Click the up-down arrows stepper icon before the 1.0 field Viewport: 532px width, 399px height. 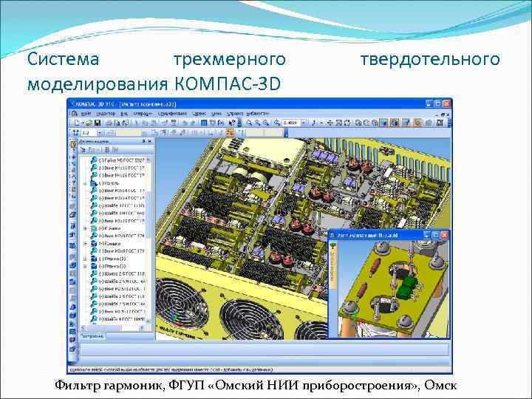tap(76, 133)
